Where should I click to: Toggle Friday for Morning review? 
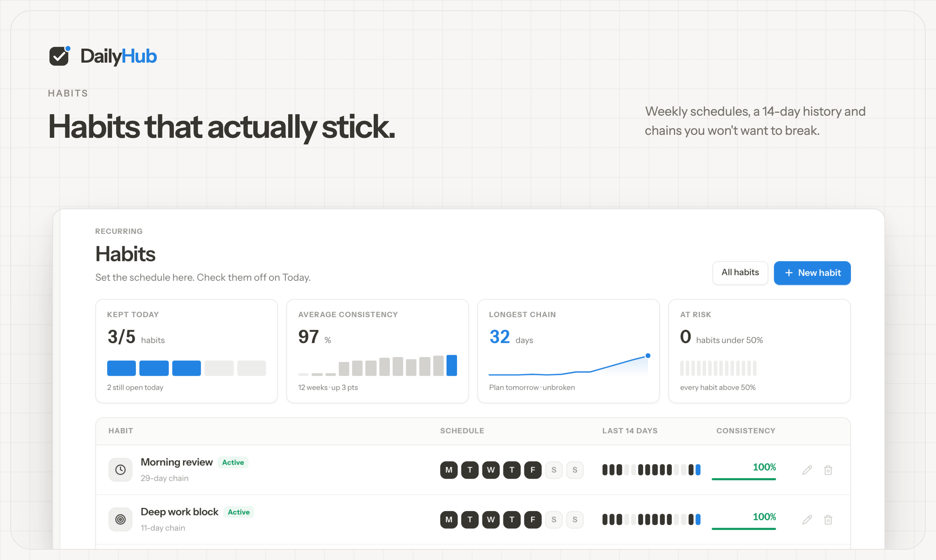tap(532, 470)
